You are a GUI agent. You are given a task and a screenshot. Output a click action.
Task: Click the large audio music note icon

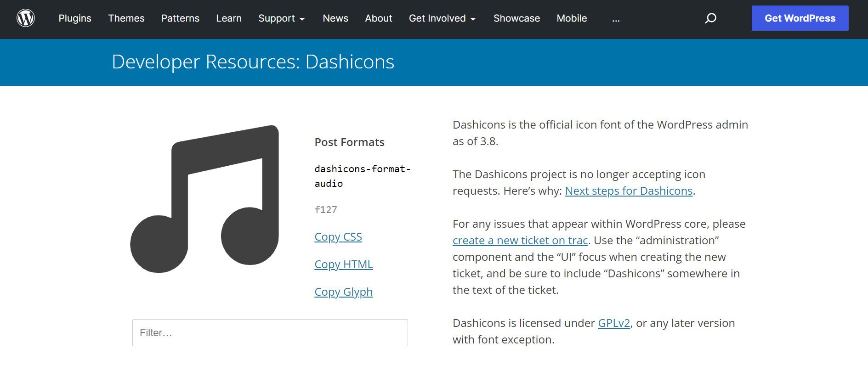(204, 199)
